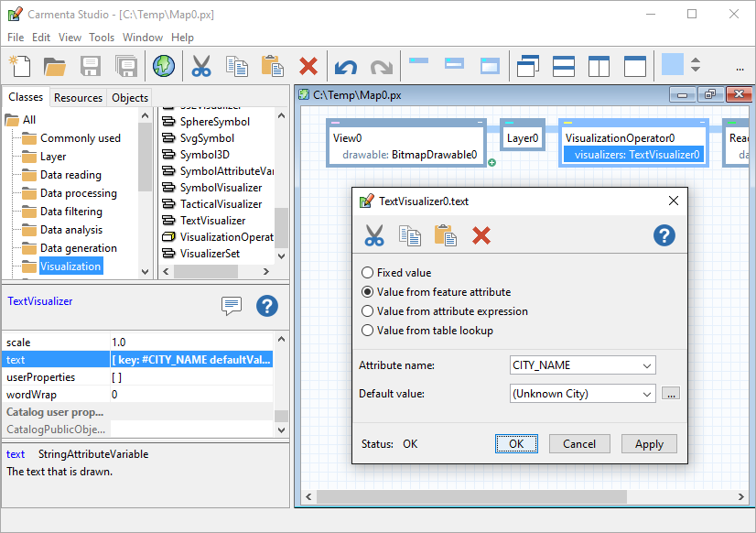Open the Tools menu

(x=102, y=38)
